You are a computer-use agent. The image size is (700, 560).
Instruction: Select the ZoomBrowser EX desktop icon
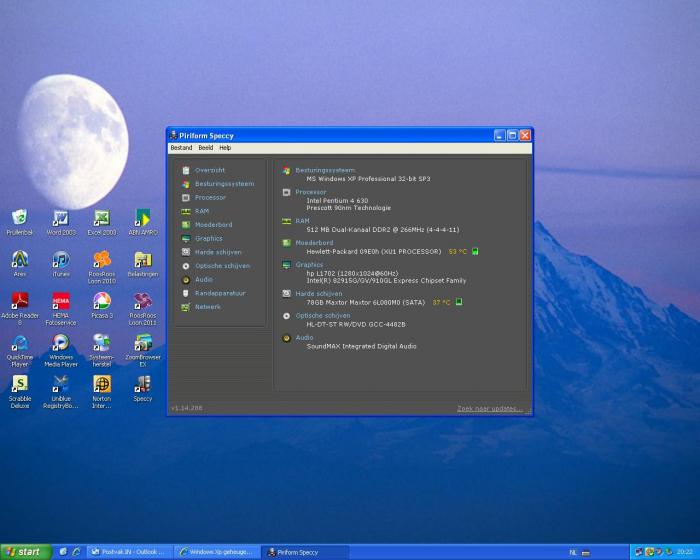pyautogui.click(x=143, y=351)
